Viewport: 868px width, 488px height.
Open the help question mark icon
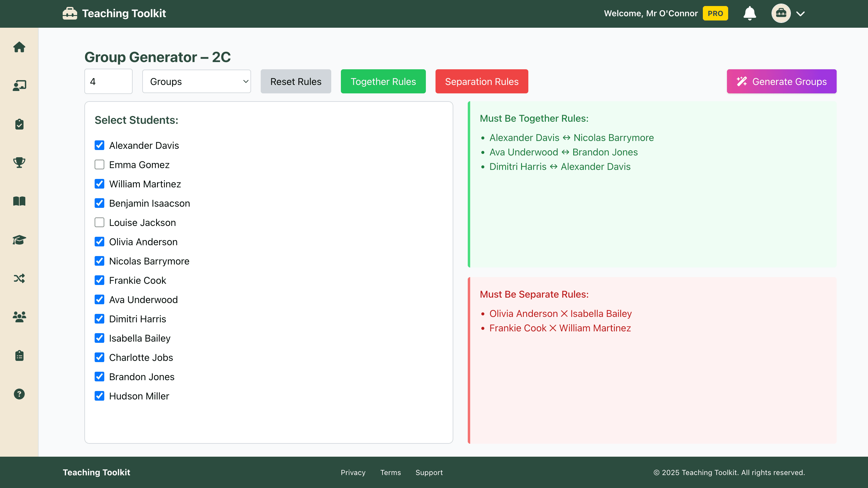pyautogui.click(x=19, y=394)
